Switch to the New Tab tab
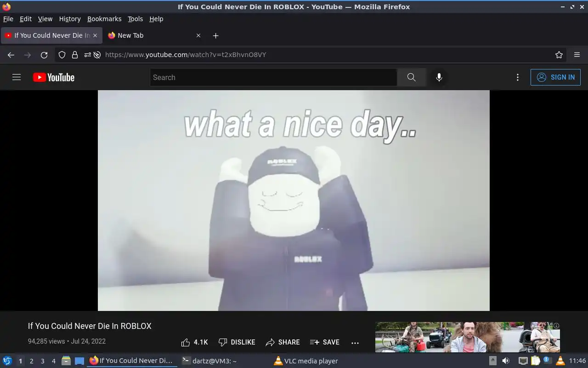This screenshot has height=368, width=588. tap(155, 35)
